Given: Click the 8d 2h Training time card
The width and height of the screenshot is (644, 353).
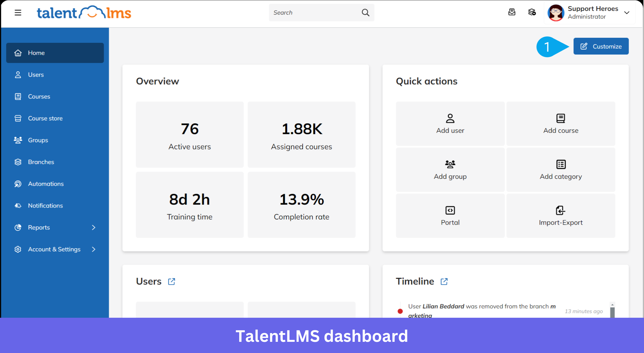Looking at the screenshot, I should pos(190,205).
